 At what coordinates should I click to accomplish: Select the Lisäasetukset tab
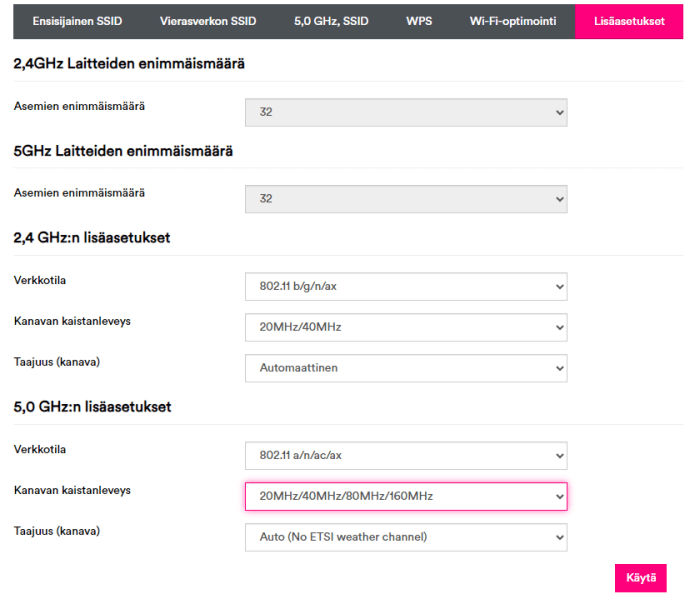(x=629, y=21)
